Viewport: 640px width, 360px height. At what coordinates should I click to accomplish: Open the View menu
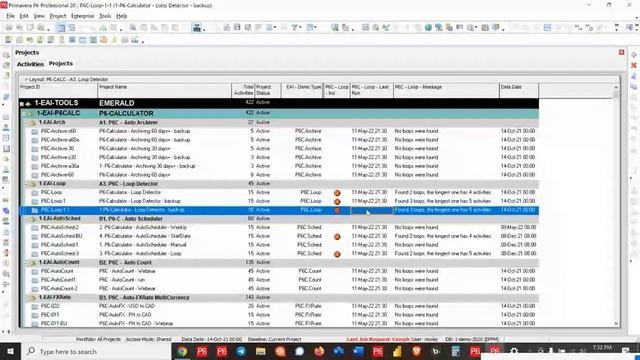(39, 16)
